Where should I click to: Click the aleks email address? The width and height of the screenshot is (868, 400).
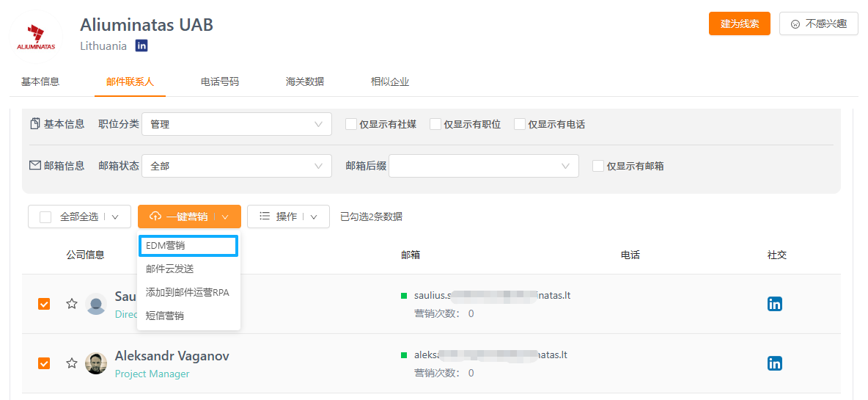pyautogui.click(x=490, y=354)
